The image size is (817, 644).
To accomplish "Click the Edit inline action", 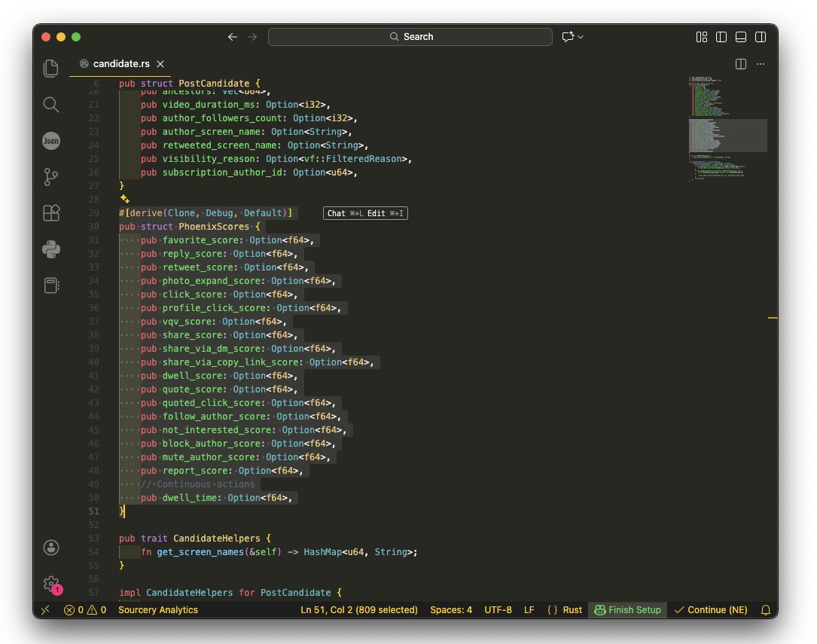I will [386, 214].
